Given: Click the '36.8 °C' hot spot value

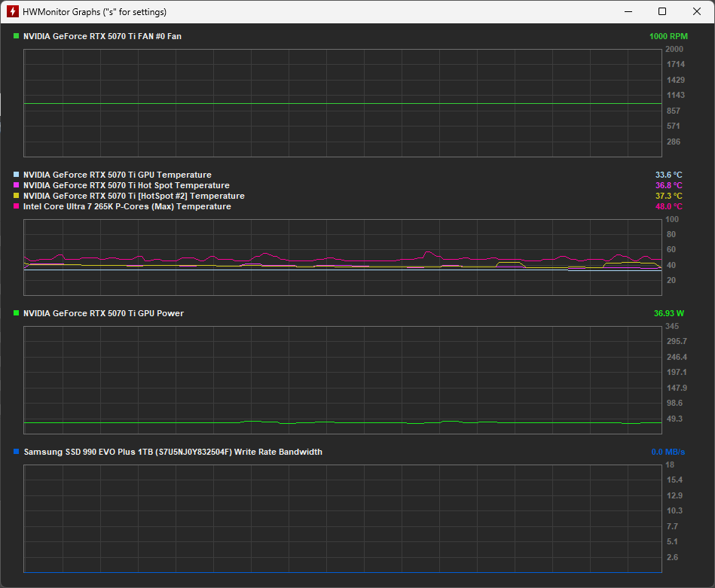Looking at the screenshot, I should point(669,185).
